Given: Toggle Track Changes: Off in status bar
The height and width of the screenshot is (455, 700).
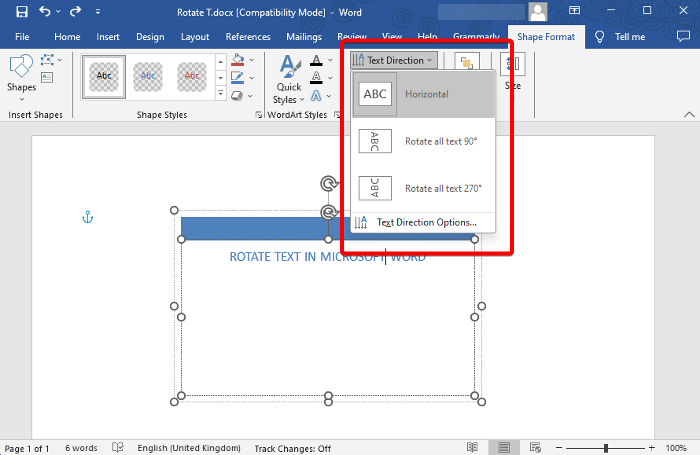Looking at the screenshot, I should (292, 448).
